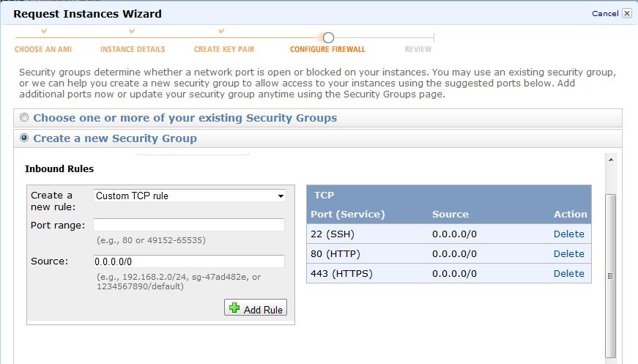Image resolution: width=638 pixels, height=364 pixels.
Task: Click the Source field containing 0.0.0.0/0
Action: [x=189, y=261]
